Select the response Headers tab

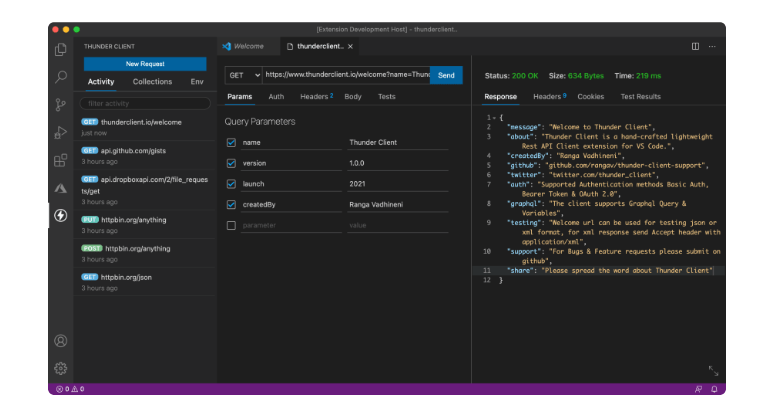point(550,97)
